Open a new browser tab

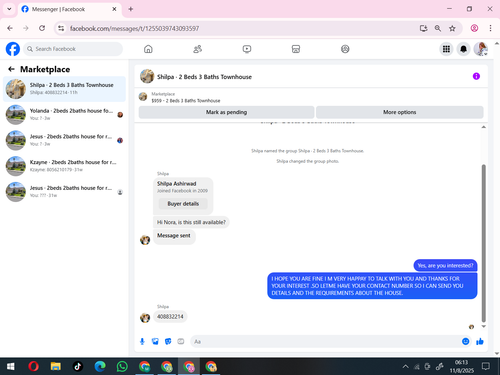pos(131,9)
